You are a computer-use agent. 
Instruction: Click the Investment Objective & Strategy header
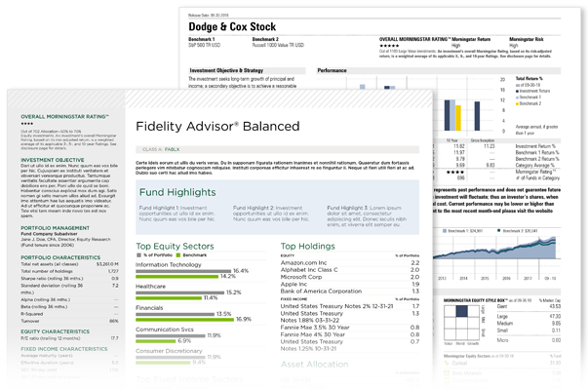click(226, 70)
